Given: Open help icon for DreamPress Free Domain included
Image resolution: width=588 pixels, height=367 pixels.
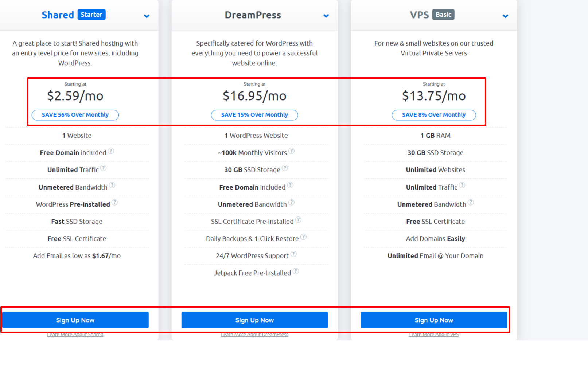Looking at the screenshot, I should 290,185.
